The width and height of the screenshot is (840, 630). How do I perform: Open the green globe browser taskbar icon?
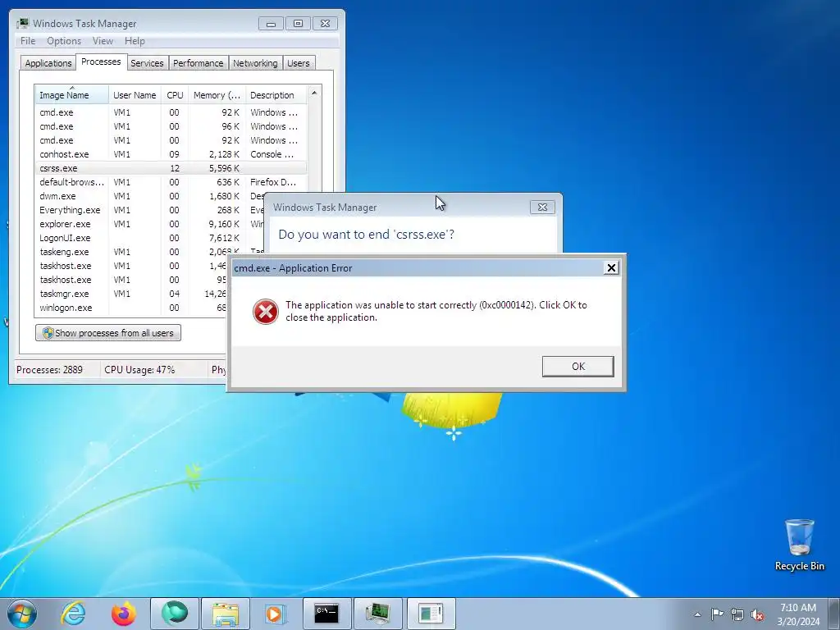pyautogui.click(x=175, y=614)
